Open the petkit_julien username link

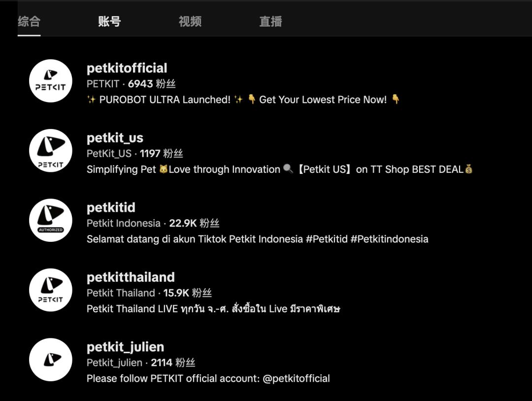point(125,347)
